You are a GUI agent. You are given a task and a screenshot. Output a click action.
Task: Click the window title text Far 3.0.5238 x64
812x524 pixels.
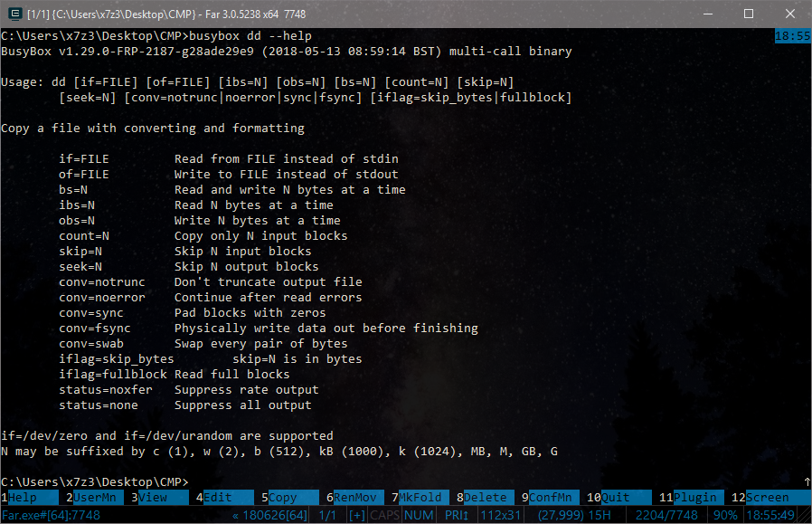pyautogui.click(x=242, y=14)
